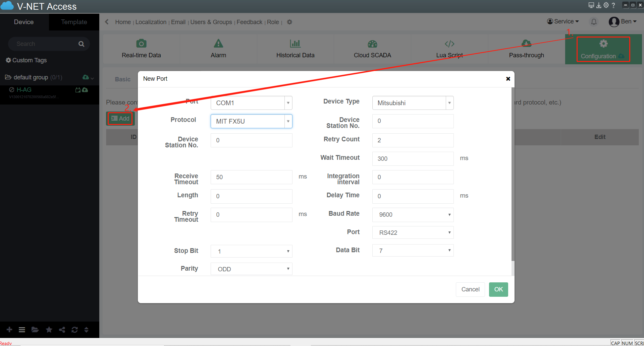
Task: Switch to the Template tab
Action: coord(74,22)
